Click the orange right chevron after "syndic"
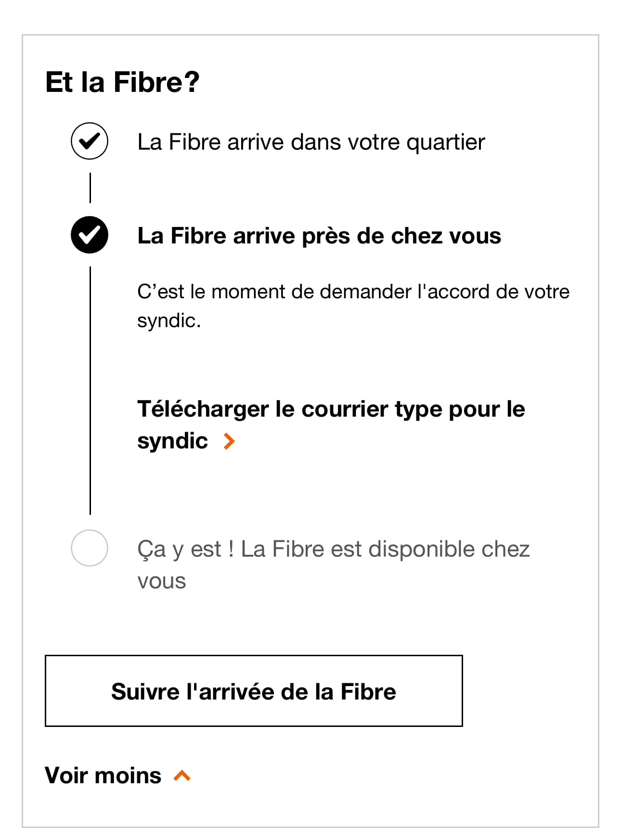The width and height of the screenshot is (621, 840). pos(229,441)
